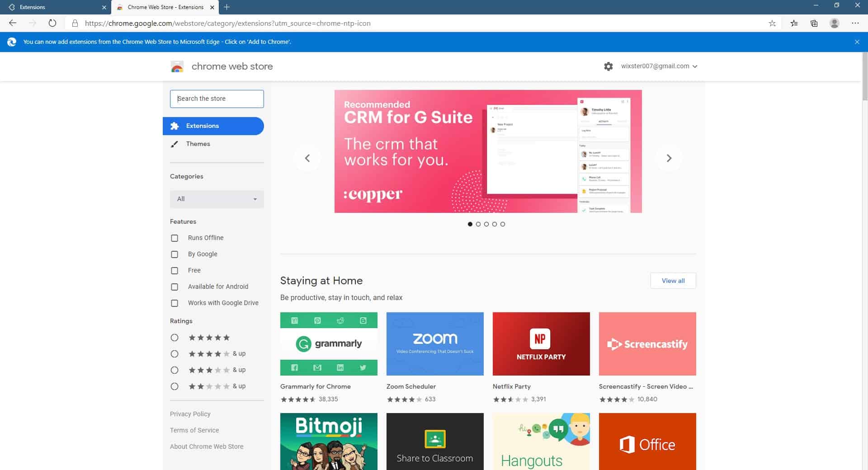The image size is (868, 470).
Task: Open the Screencastify extension tile
Action: (x=647, y=344)
